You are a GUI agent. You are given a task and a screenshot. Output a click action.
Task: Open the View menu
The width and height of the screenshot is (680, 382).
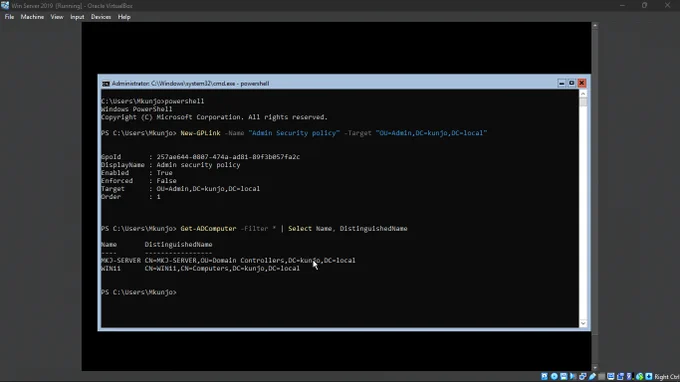pyautogui.click(x=57, y=17)
